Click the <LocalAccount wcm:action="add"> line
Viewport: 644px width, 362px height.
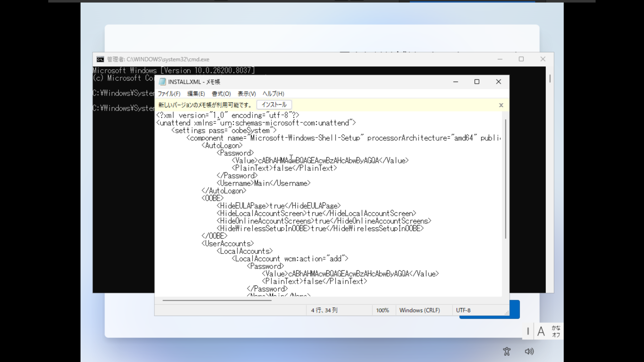(x=290, y=259)
